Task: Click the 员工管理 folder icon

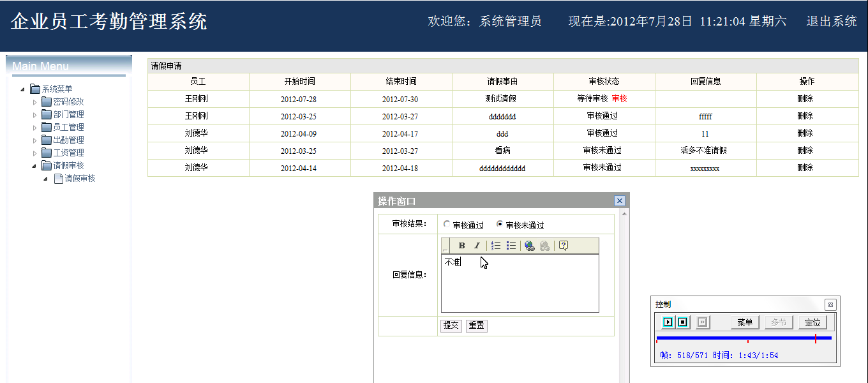Action: coord(47,127)
